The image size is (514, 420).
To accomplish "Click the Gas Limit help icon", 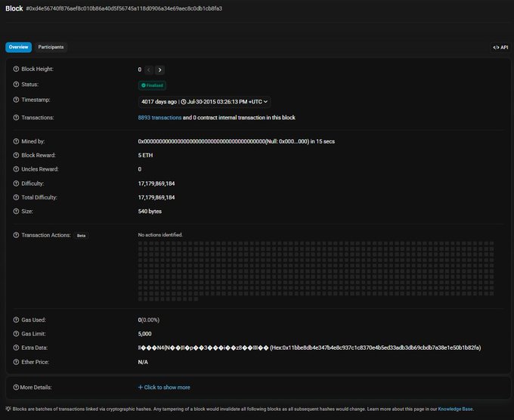I will tap(16, 334).
